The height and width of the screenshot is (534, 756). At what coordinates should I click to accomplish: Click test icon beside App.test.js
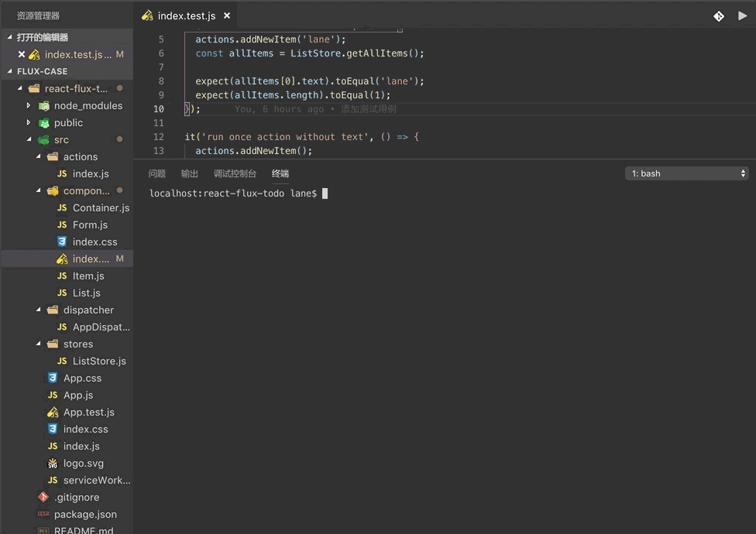(x=53, y=412)
